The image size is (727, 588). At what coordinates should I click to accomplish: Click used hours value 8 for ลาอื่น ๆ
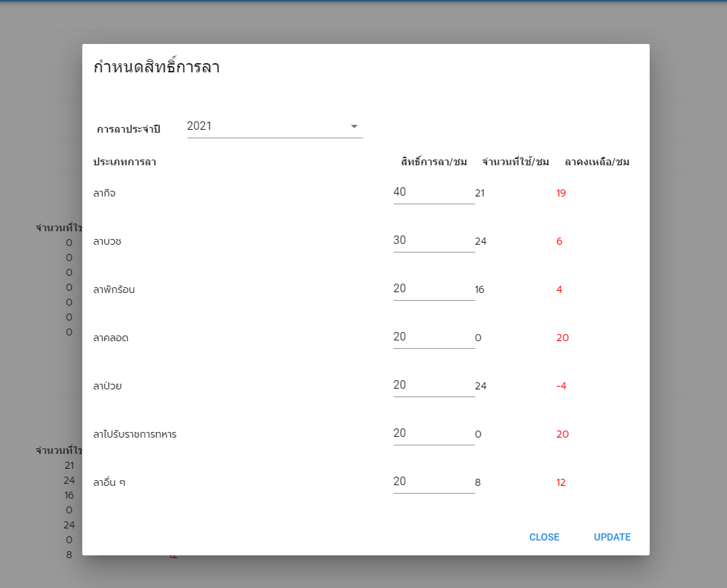(477, 482)
